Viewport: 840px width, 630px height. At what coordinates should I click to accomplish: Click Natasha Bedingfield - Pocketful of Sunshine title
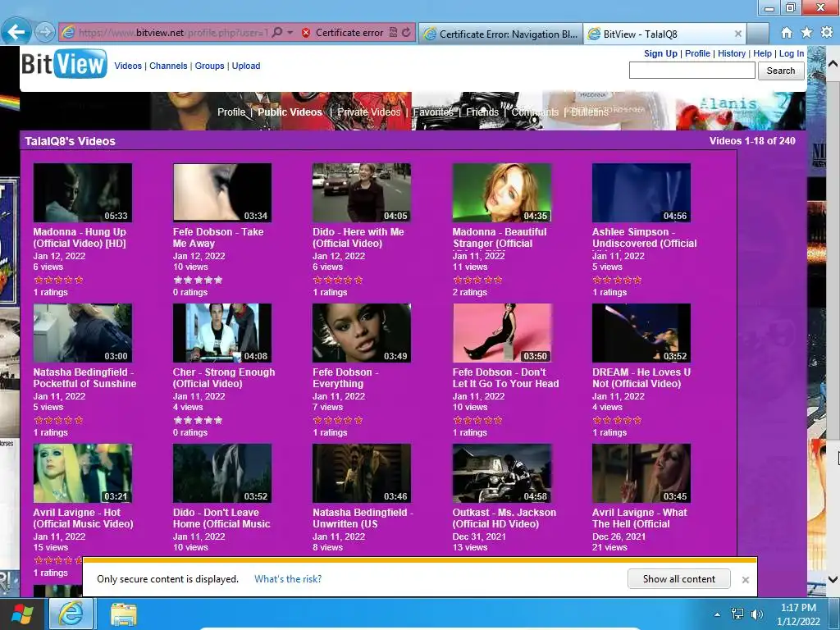pyautogui.click(x=84, y=377)
